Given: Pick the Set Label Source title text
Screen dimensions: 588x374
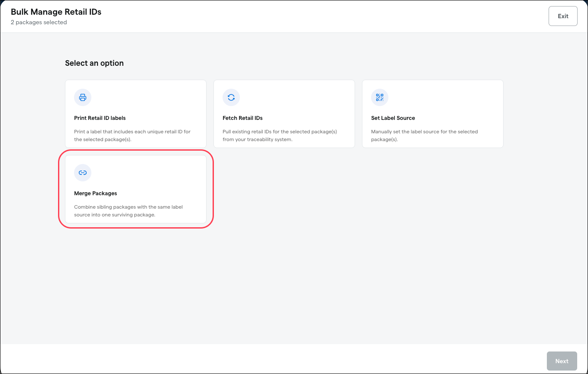Looking at the screenshot, I should coord(393,118).
